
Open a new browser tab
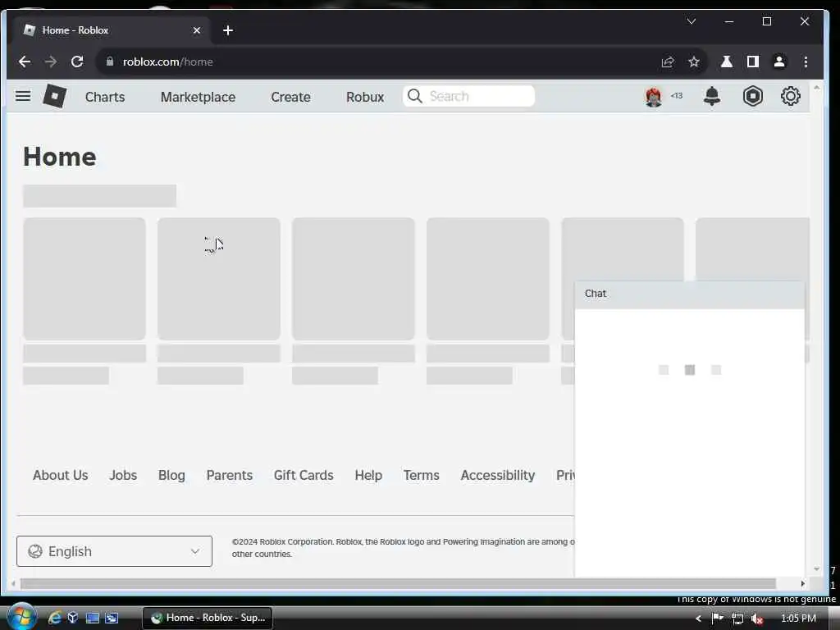pyautogui.click(x=228, y=30)
